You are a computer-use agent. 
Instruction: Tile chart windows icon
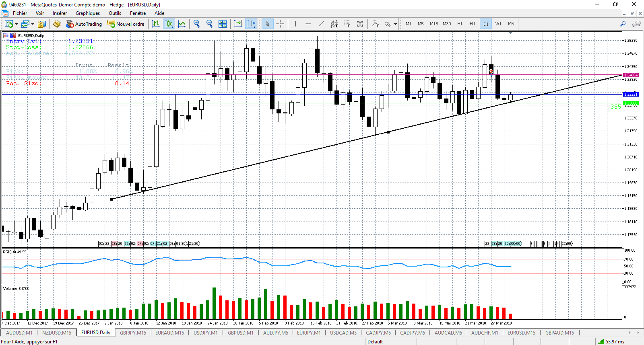click(x=223, y=24)
